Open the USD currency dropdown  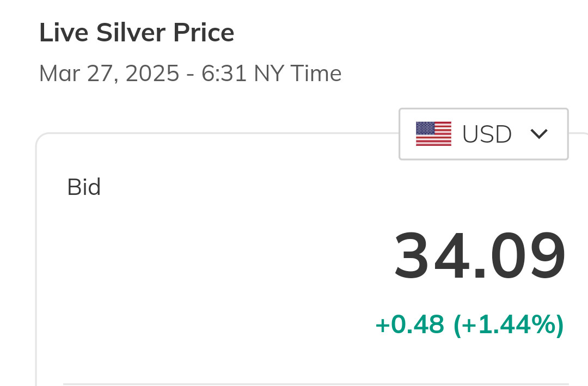[483, 134]
